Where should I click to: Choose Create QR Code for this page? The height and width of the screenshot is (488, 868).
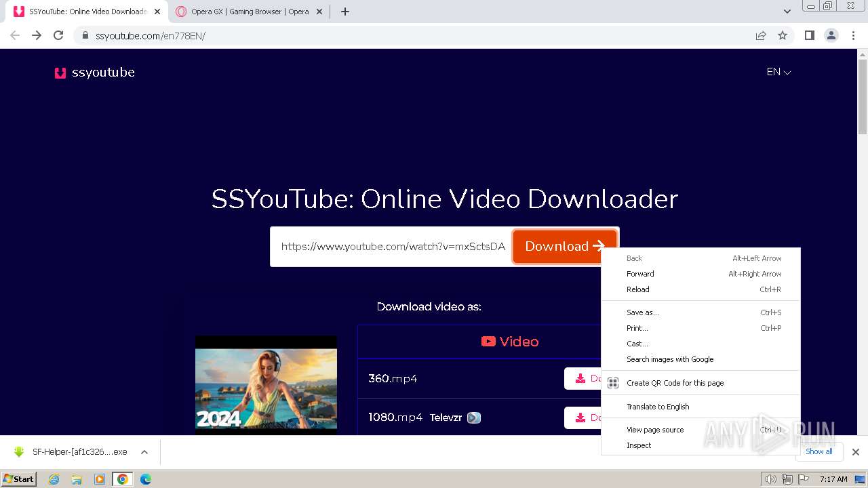click(x=701, y=383)
